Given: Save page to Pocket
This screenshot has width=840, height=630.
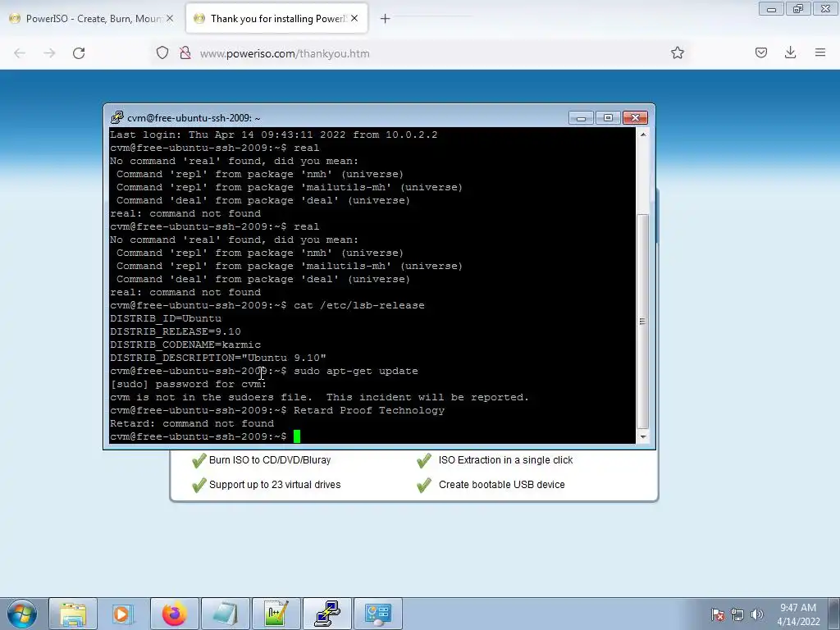Looking at the screenshot, I should pyautogui.click(x=760, y=53).
